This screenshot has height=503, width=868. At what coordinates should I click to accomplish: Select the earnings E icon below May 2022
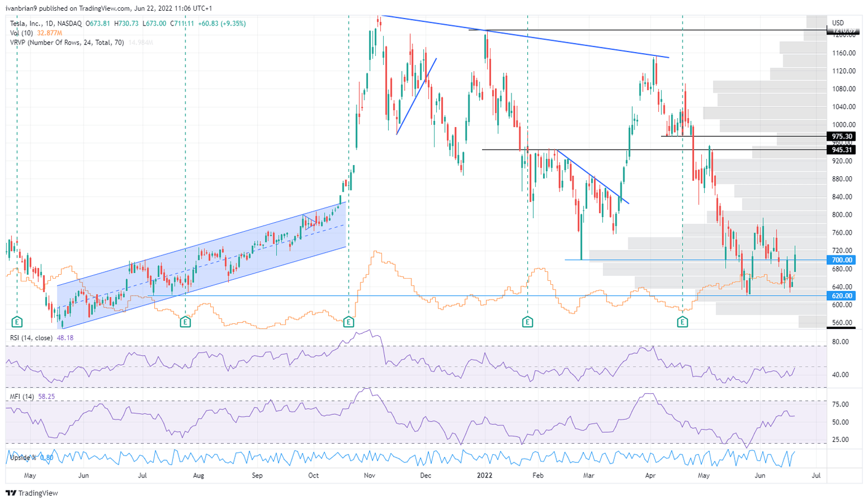click(683, 322)
